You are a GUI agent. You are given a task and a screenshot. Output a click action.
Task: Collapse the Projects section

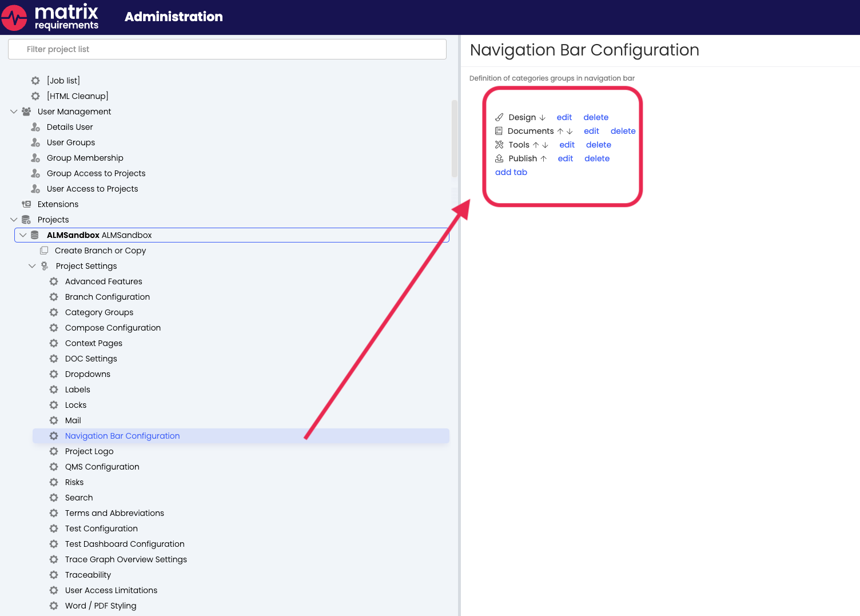tap(14, 220)
